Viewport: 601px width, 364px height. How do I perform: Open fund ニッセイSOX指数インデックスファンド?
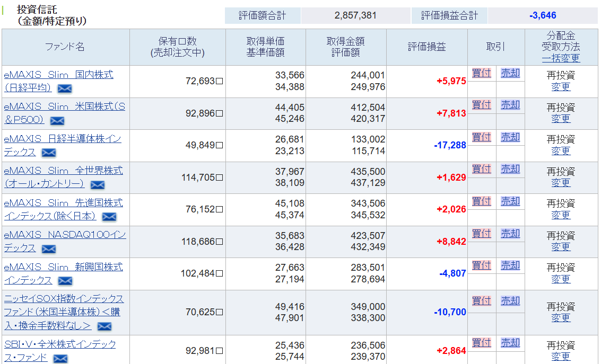tap(64, 312)
